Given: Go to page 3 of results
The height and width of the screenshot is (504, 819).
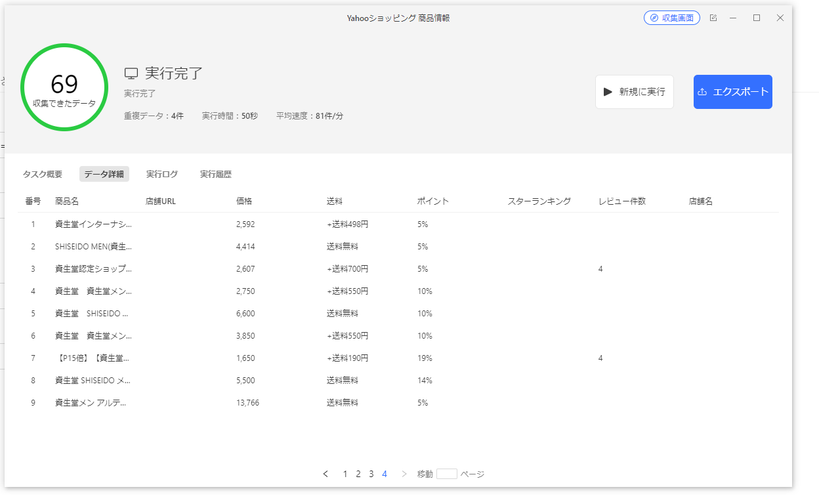Looking at the screenshot, I should coord(371,474).
